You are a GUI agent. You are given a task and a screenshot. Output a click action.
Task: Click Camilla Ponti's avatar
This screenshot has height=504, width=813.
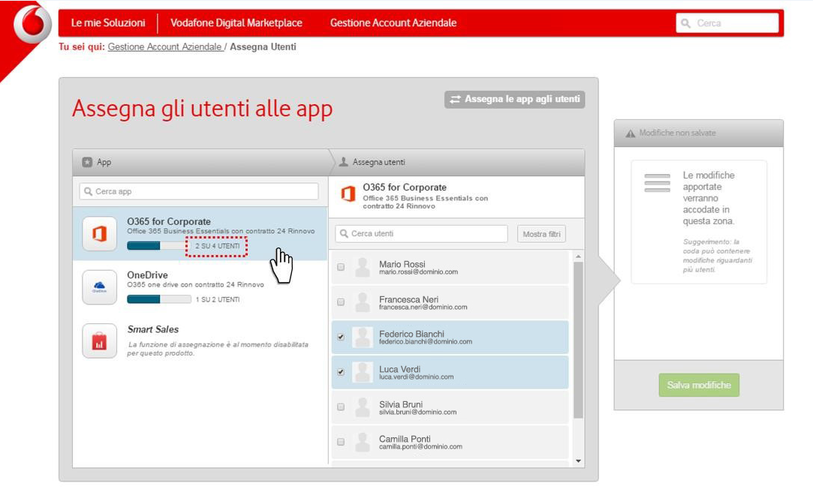(x=363, y=442)
